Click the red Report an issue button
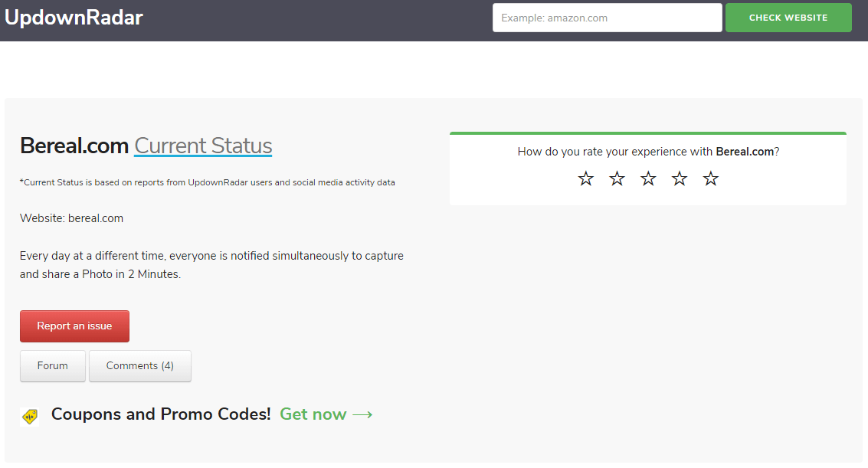Viewport: 868px width, 468px height. (x=74, y=326)
